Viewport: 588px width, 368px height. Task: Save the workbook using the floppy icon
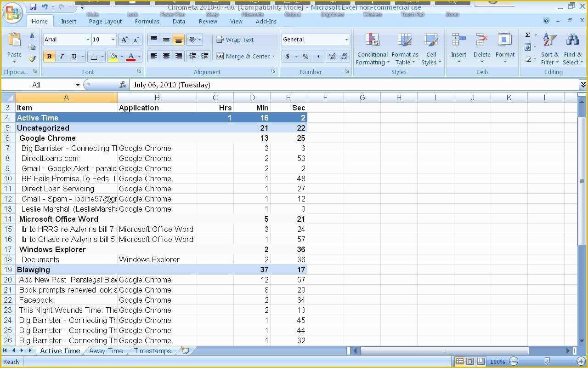pos(33,7)
